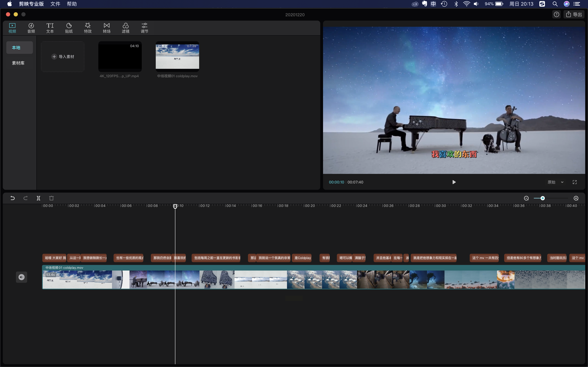Image resolution: width=588 pixels, height=367 pixels.
Task: Click the 导出 export button
Action: 574,15
